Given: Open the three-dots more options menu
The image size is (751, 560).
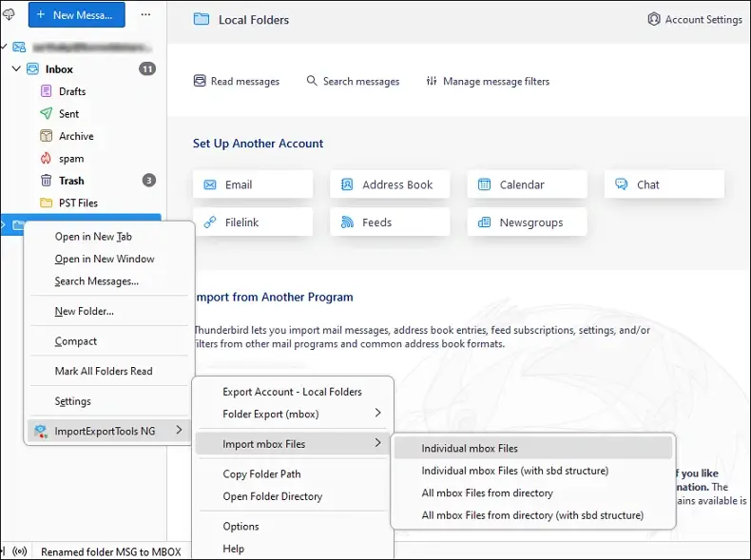Looking at the screenshot, I should (x=145, y=15).
